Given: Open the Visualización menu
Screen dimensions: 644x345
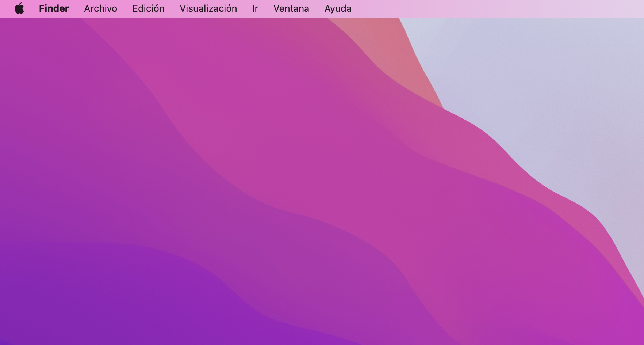Looking at the screenshot, I should click(x=208, y=8).
